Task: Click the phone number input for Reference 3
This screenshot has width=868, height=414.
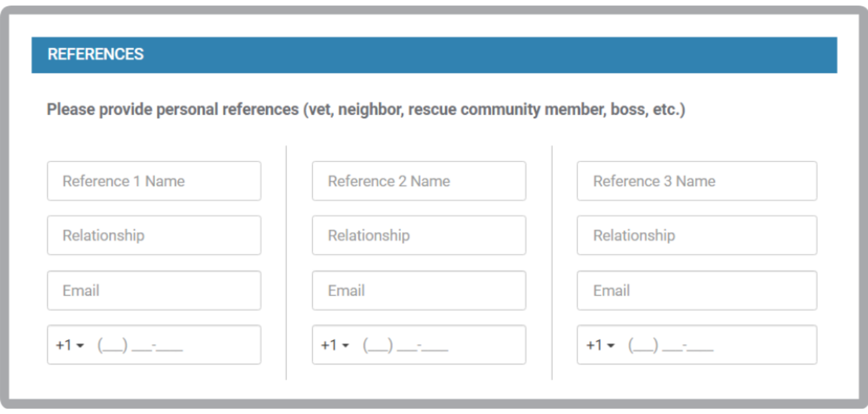Action: coord(719,345)
